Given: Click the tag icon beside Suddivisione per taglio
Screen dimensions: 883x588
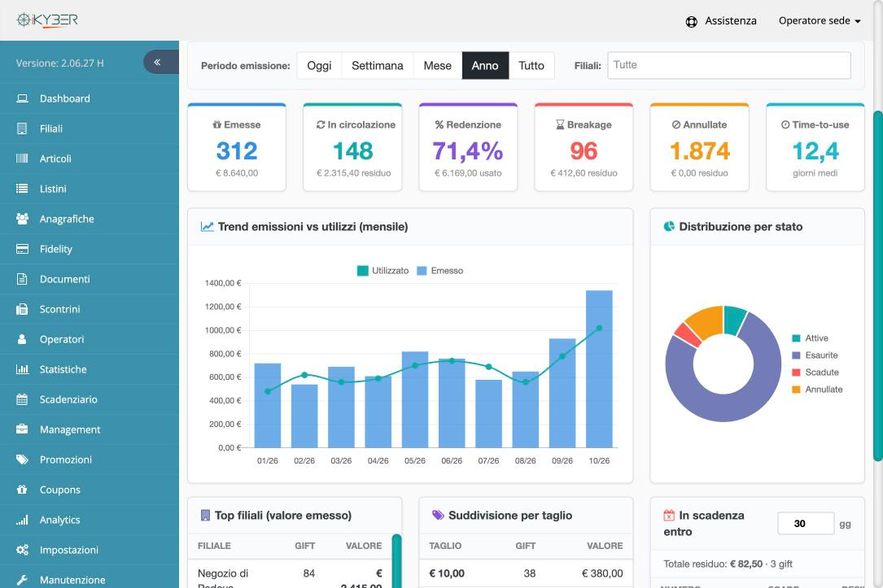Looking at the screenshot, I should [438, 515].
